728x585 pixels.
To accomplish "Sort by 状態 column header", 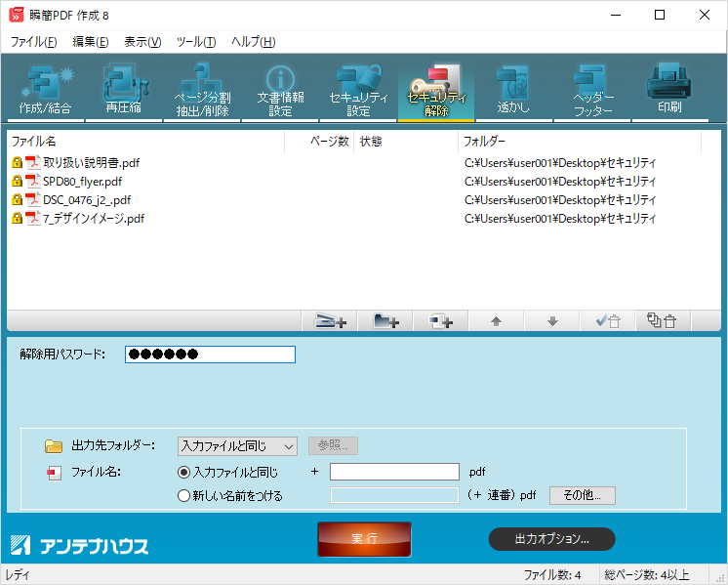I will point(406,142).
